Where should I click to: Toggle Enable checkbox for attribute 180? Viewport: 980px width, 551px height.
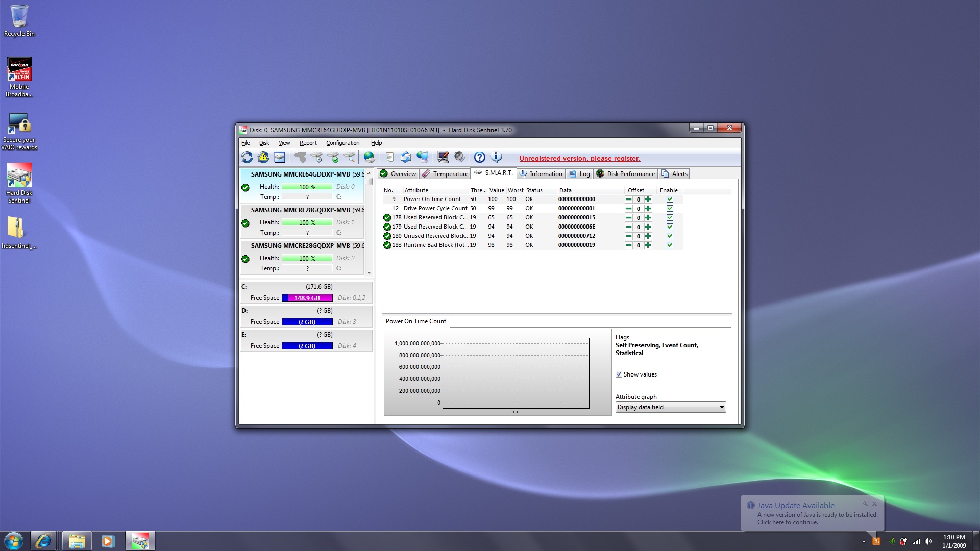point(670,236)
